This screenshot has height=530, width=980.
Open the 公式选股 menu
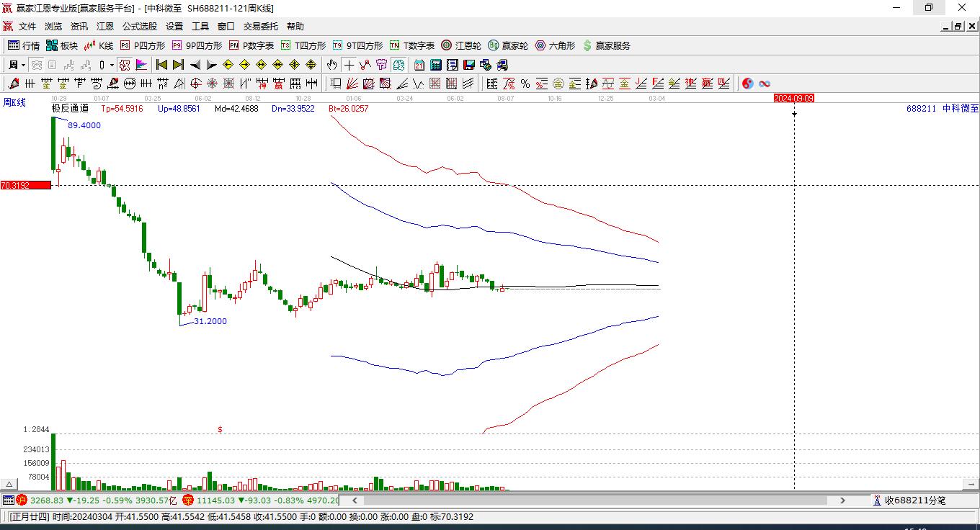click(x=140, y=27)
